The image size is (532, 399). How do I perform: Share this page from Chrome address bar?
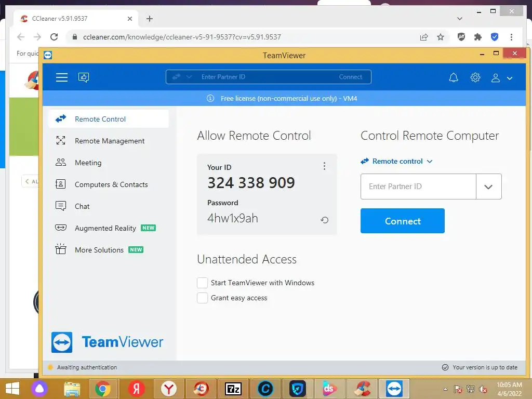[424, 37]
